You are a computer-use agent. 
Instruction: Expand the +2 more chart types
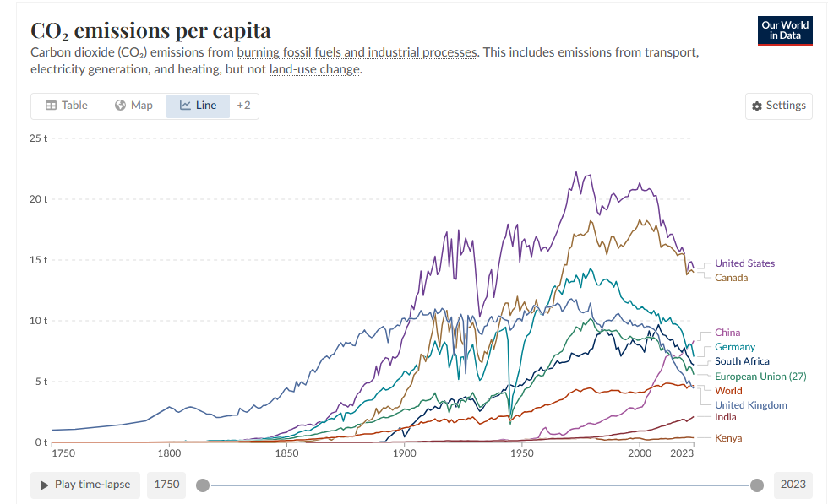[x=243, y=106]
